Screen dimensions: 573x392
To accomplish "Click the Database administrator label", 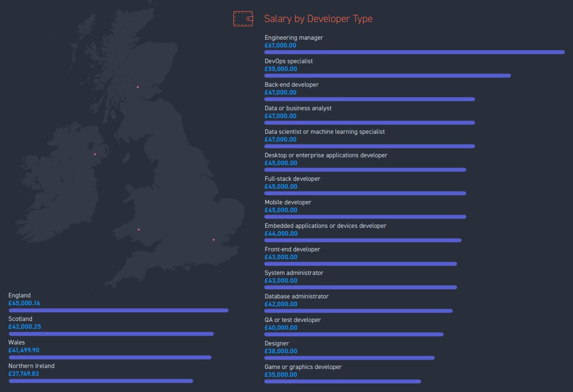I will click(x=297, y=296).
